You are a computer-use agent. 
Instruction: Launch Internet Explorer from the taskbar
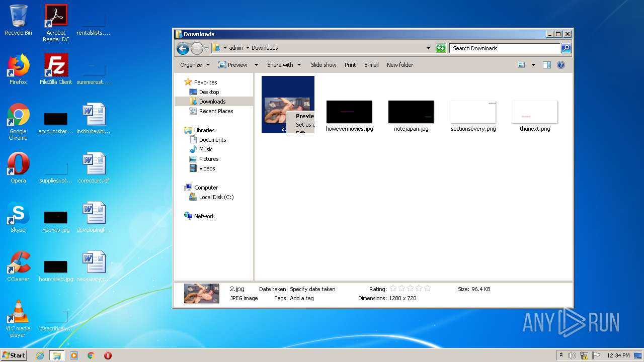coord(40,355)
